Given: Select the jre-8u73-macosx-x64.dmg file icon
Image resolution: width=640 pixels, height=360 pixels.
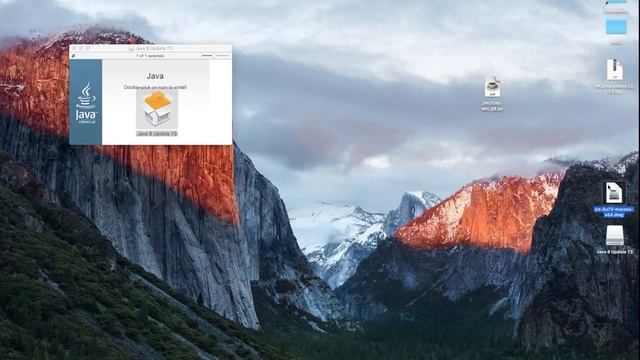Looking at the screenshot, I should point(614,192).
